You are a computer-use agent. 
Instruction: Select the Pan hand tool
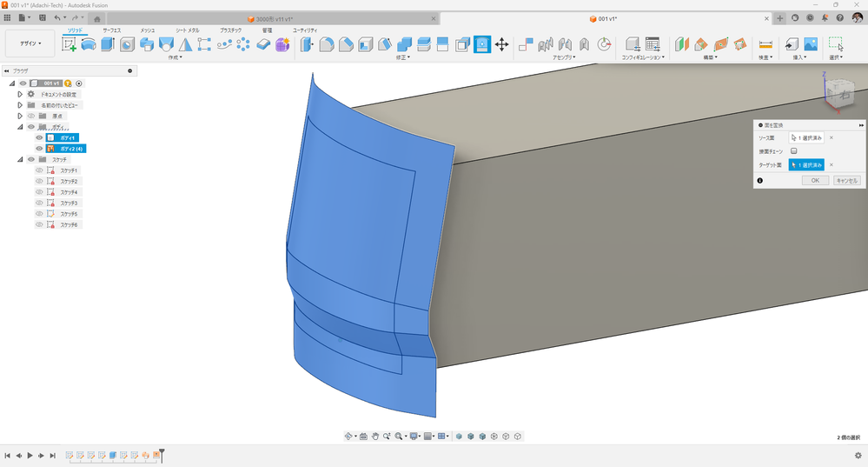pyautogui.click(x=374, y=437)
